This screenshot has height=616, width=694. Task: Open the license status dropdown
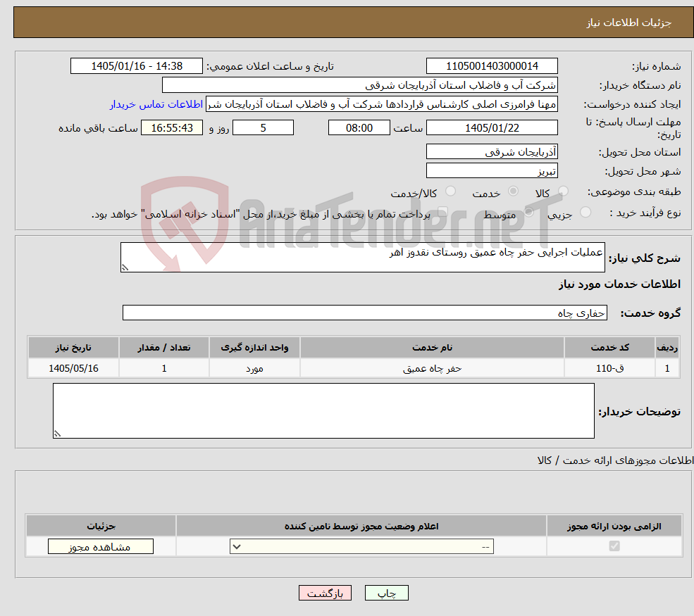click(361, 546)
